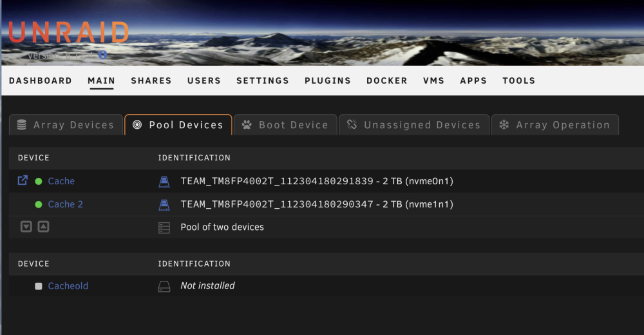Viewport: 644px width, 335px height.
Task: Click the Device header above Cacheold
Action: coord(33,264)
